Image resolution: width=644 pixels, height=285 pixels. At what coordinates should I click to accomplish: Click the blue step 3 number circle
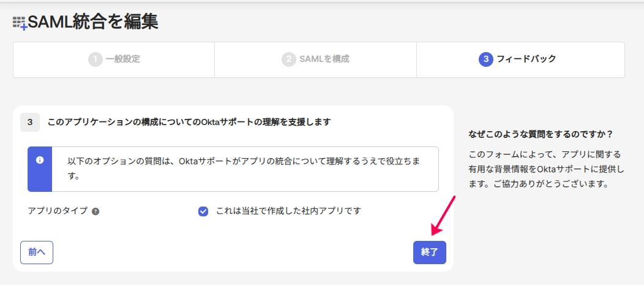tap(486, 59)
